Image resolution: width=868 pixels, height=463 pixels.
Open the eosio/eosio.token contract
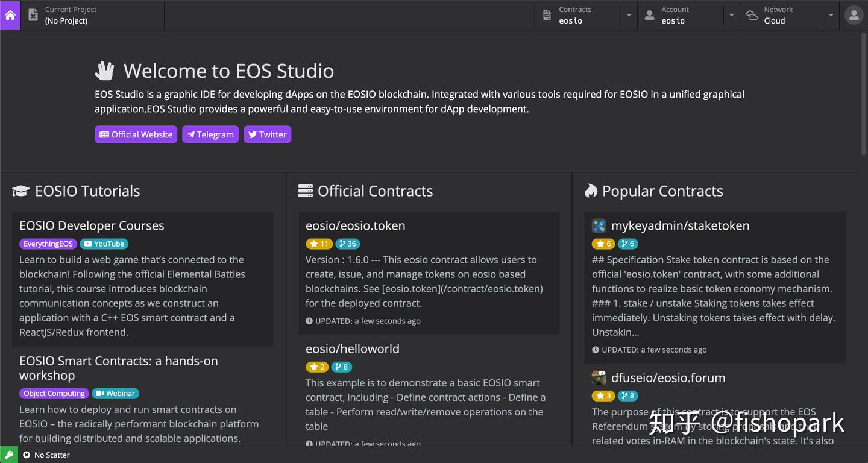[355, 225]
